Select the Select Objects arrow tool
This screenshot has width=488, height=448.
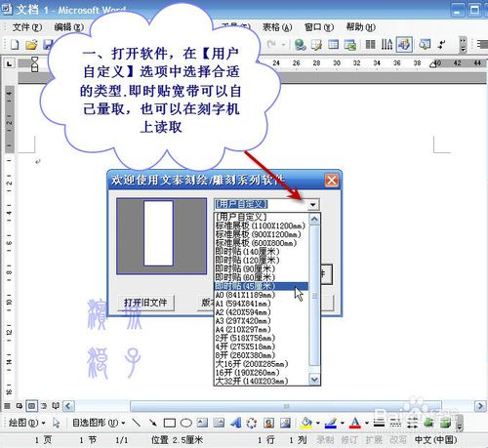click(57, 423)
